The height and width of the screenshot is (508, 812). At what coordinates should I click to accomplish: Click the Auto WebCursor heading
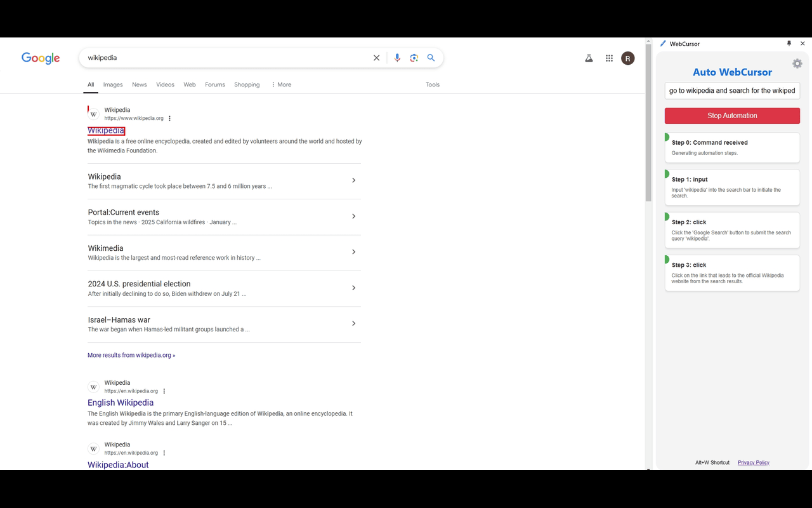(x=732, y=72)
